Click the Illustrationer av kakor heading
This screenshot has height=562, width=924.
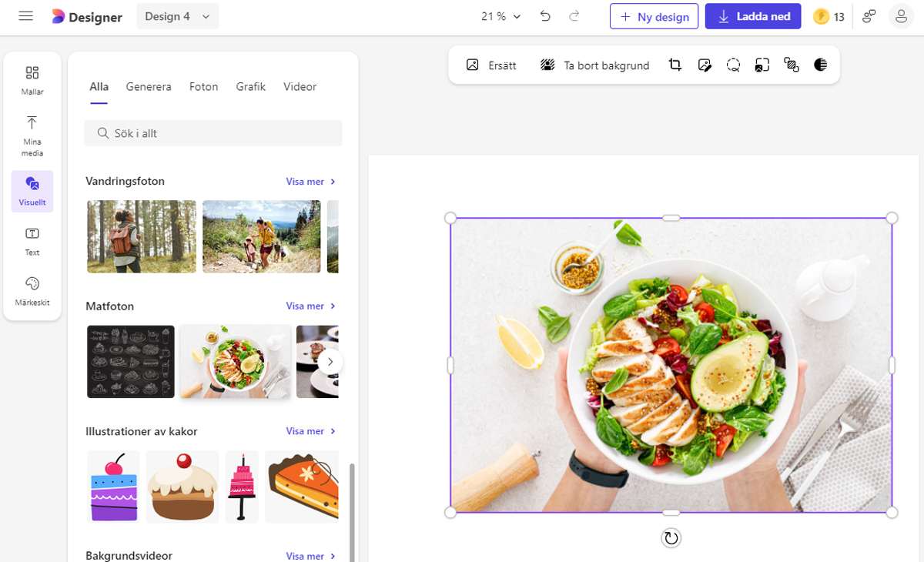(142, 432)
